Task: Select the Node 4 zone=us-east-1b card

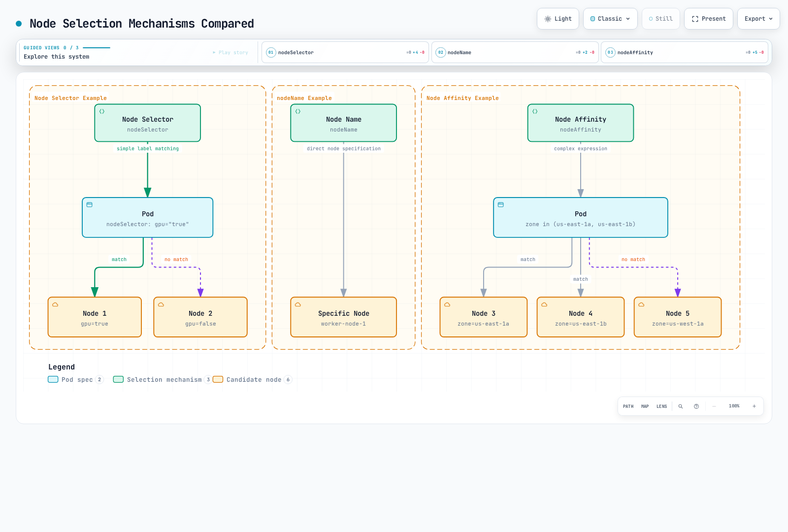Action: pyautogui.click(x=581, y=317)
